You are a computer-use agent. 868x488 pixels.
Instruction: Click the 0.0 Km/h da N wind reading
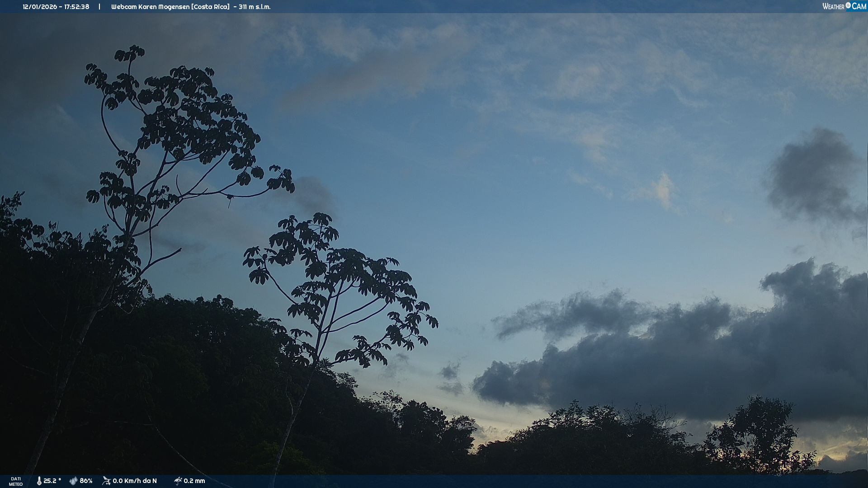point(135,481)
